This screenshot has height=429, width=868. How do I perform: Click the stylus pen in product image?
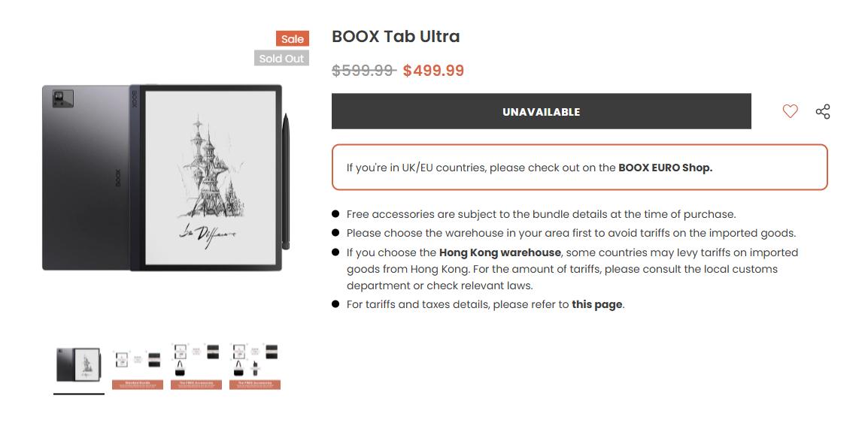point(286,180)
